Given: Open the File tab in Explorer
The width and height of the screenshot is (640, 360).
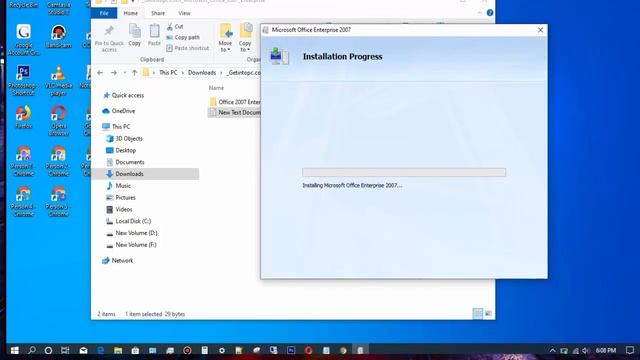Looking at the screenshot, I should coord(104,13).
